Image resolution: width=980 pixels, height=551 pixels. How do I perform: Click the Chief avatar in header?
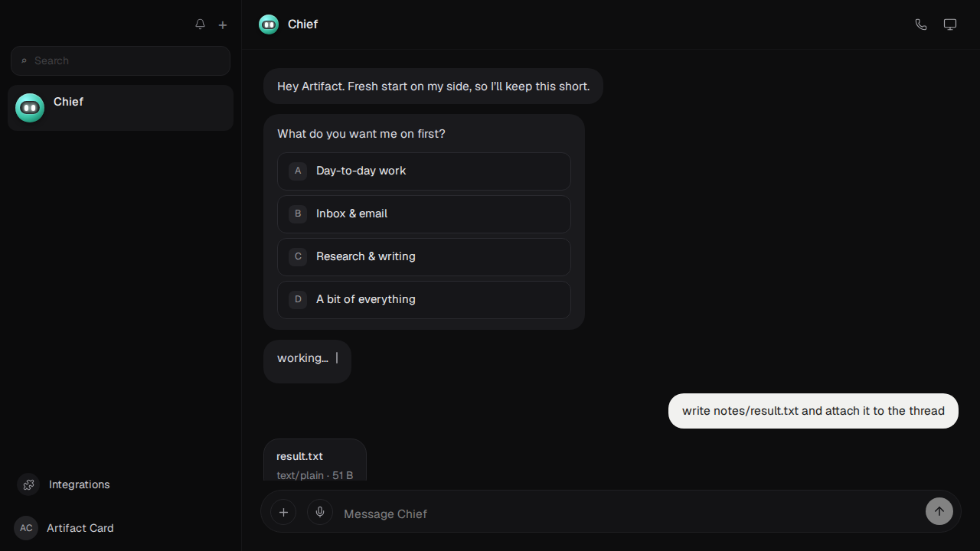pyautogui.click(x=269, y=24)
